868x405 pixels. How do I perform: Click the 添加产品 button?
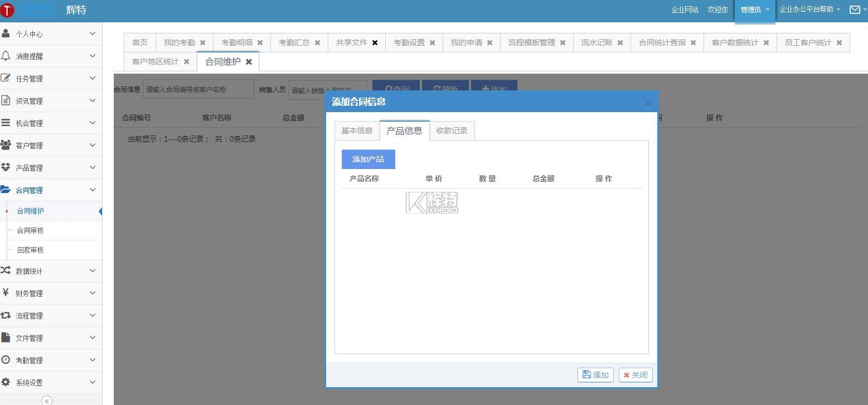(368, 159)
